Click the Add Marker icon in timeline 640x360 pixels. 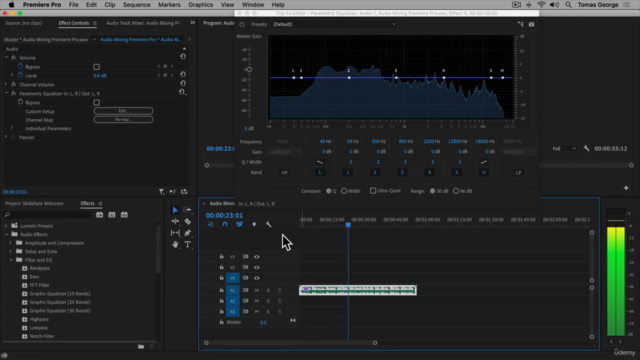pyautogui.click(x=254, y=224)
